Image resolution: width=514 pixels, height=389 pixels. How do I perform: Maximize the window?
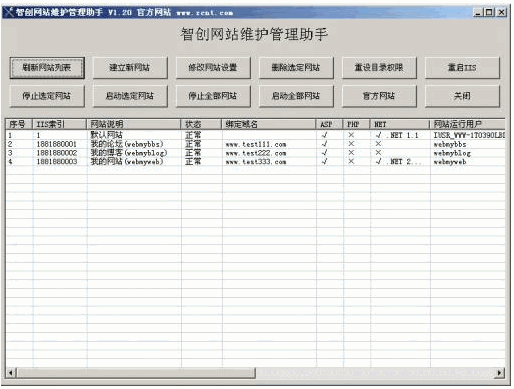tap(489, 12)
